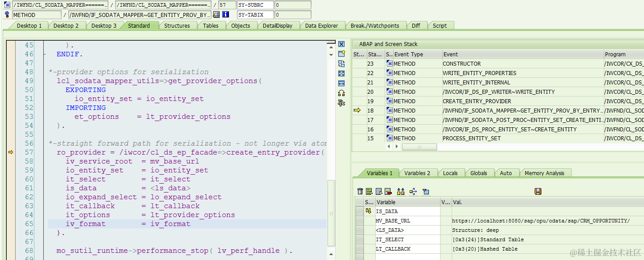644x260 pixels.
Task: Click the gear icon next to METHOD field
Action: click(7, 15)
